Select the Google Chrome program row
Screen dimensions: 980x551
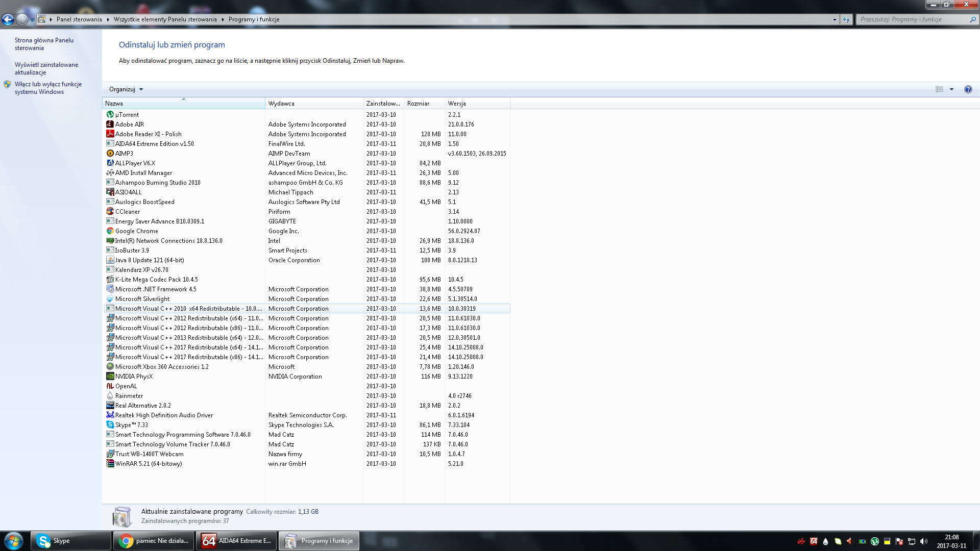(306, 231)
